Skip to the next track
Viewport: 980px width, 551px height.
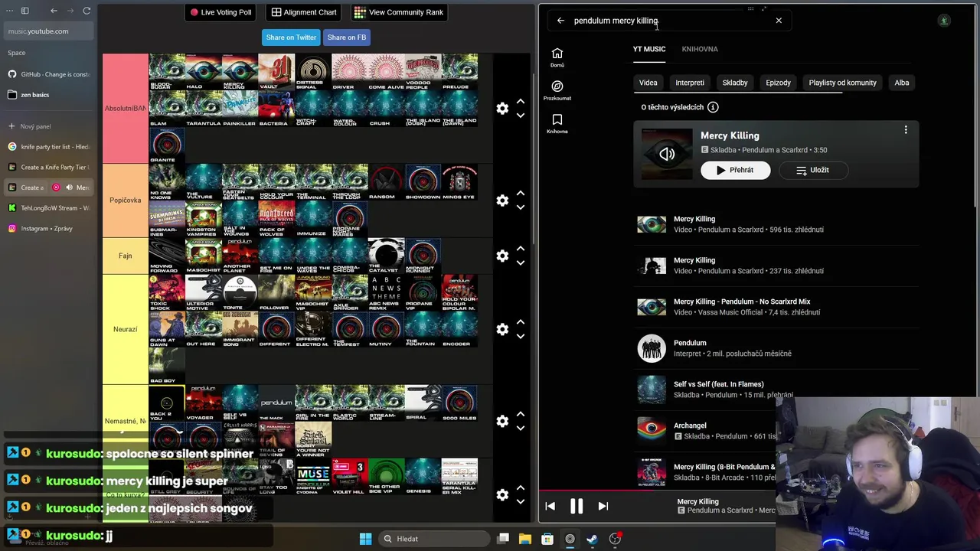(x=603, y=506)
